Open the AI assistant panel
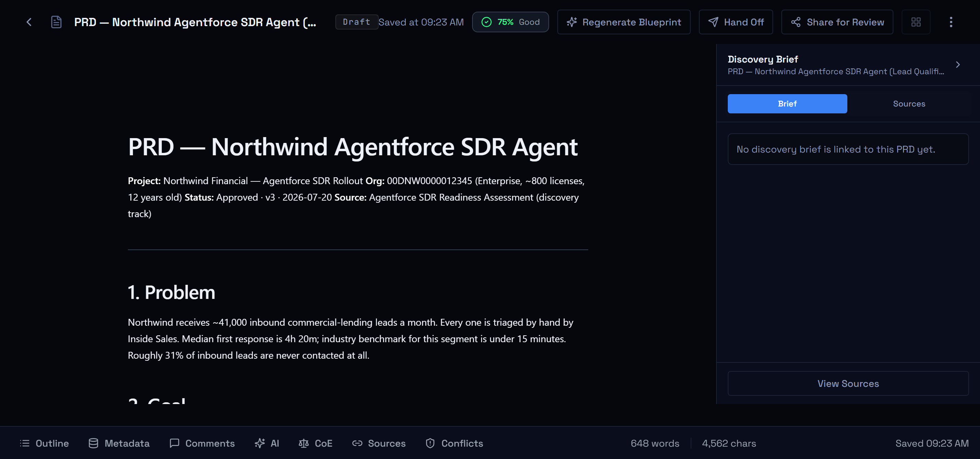 tap(267, 444)
